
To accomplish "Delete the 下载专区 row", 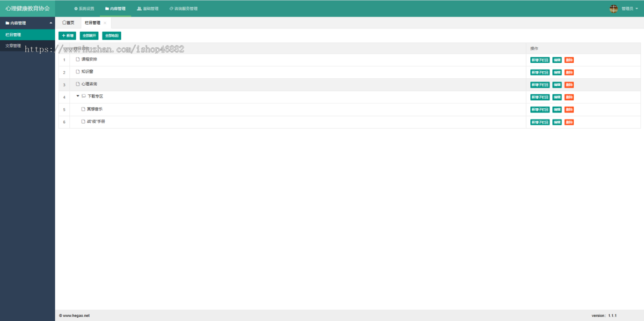I will click(569, 97).
